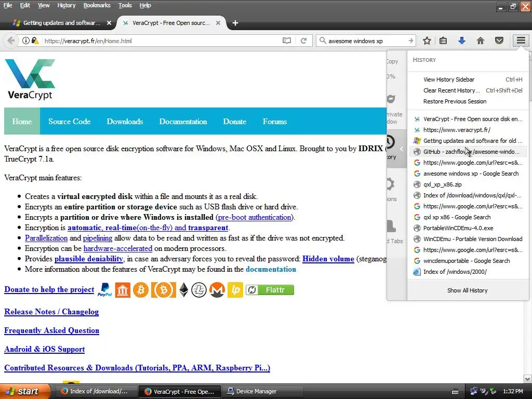532x399 pixels.
Task: Open the Downloads arrow panel
Action: click(462, 41)
